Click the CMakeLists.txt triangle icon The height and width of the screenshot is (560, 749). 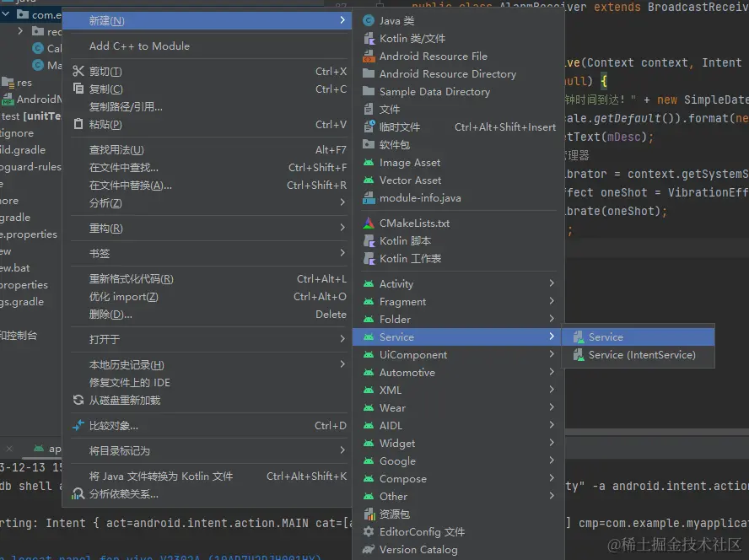pos(369,223)
